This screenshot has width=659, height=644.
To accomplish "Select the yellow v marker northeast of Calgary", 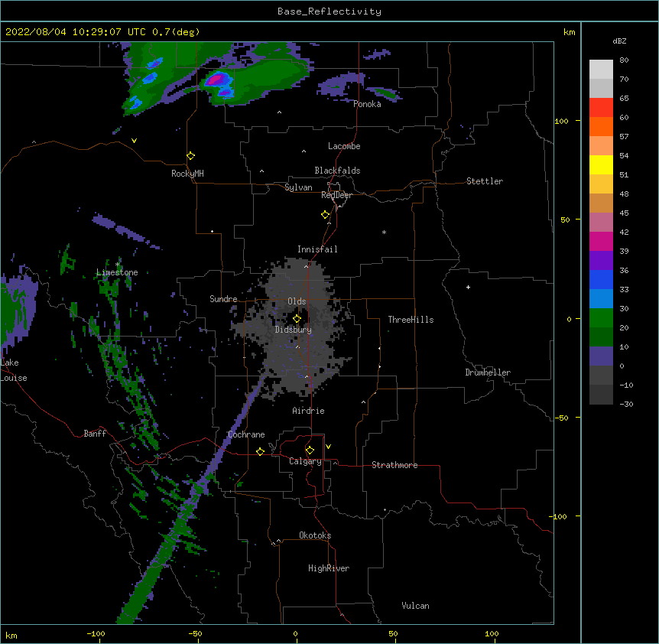I will click(x=328, y=447).
